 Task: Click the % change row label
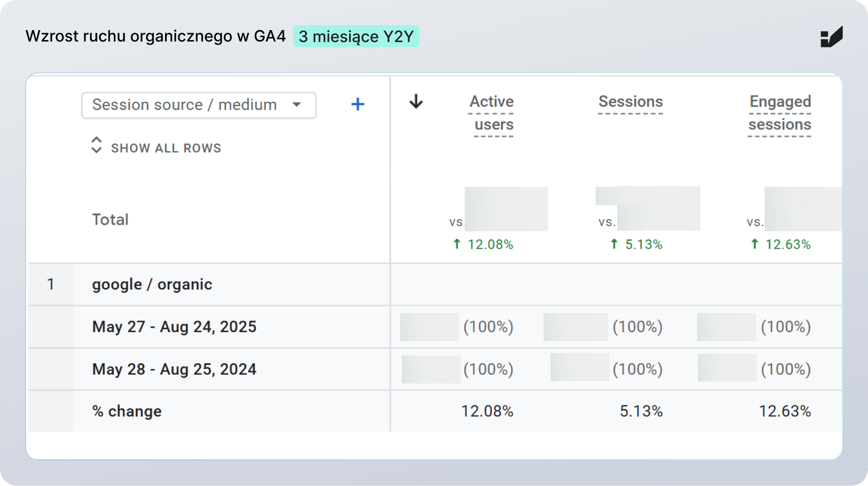[x=127, y=411]
